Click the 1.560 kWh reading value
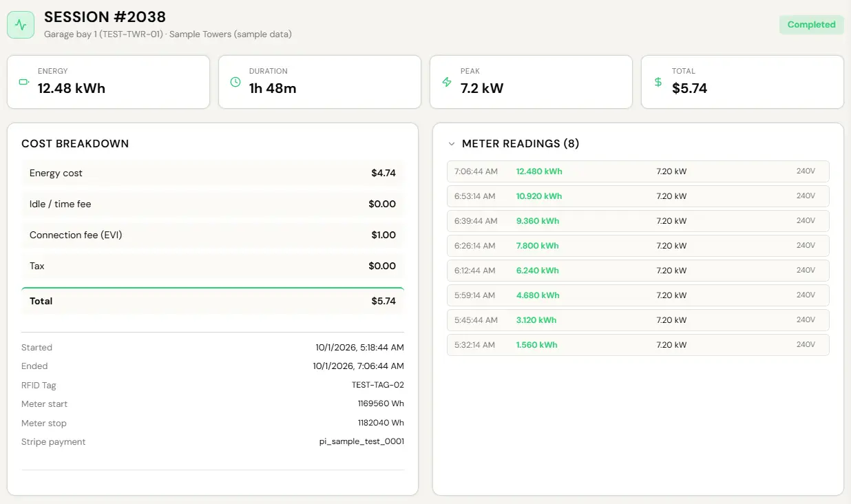This screenshot has height=504, width=851. click(x=537, y=345)
